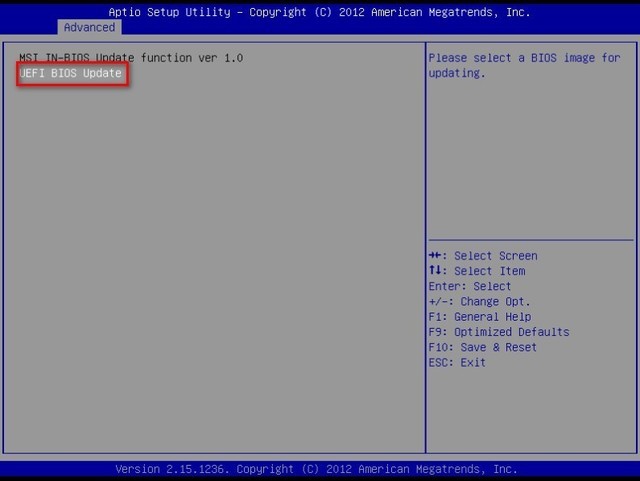Screen dimensions: 640x481
Task: Open 'F1: General Help' hint
Action: (479, 317)
